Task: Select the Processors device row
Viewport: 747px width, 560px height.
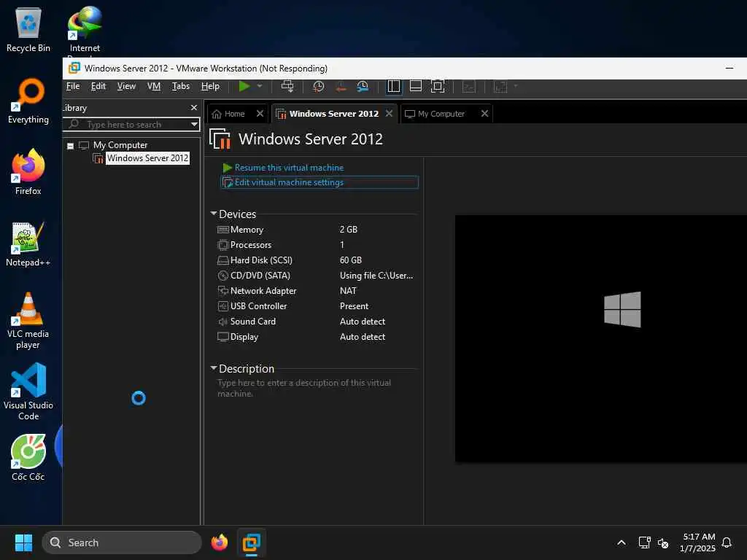Action: (315, 245)
